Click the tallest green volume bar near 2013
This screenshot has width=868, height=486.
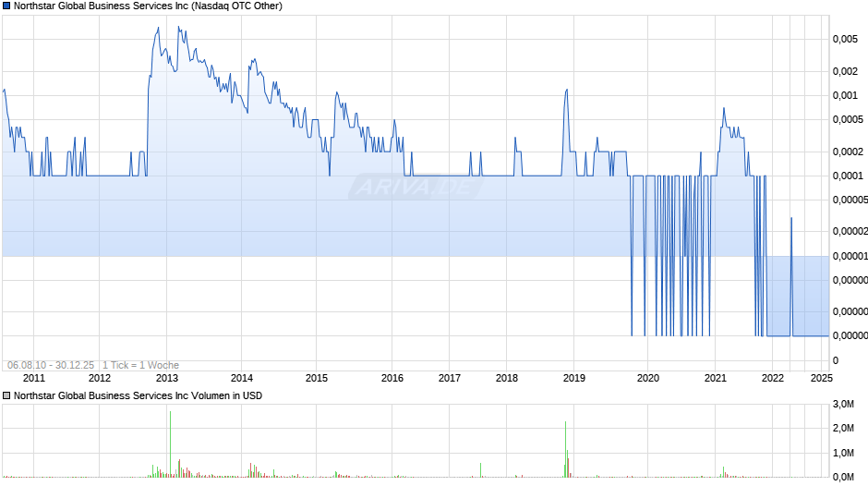click(171, 443)
